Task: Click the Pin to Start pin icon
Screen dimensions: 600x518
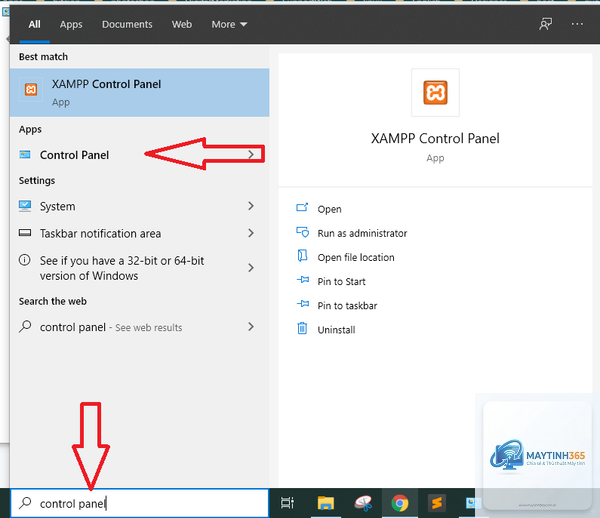Action: [x=303, y=280]
